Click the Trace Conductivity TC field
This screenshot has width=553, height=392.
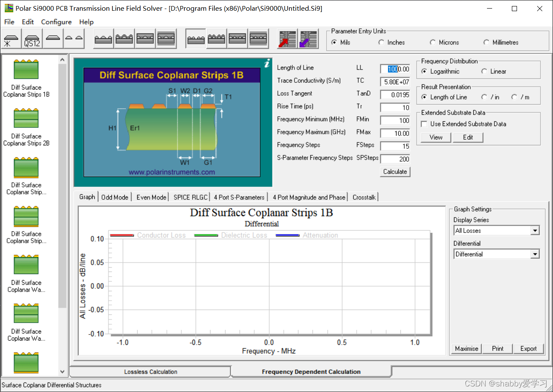click(395, 82)
